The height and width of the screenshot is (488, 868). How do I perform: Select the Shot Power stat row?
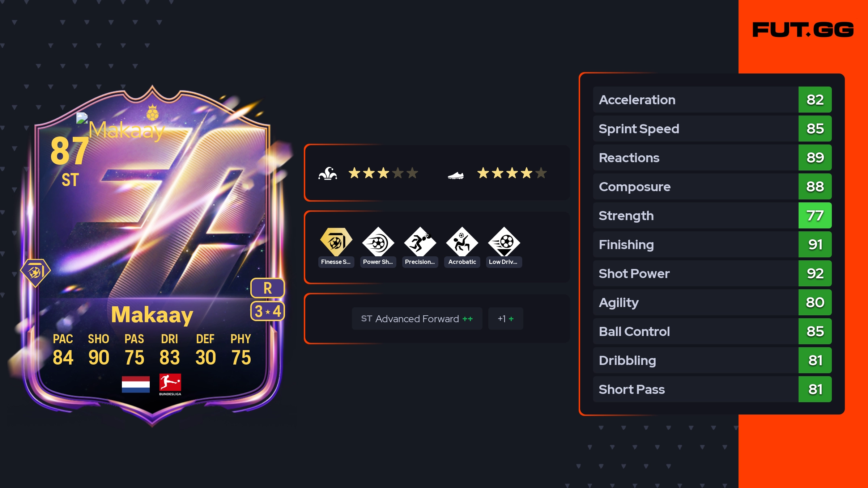tap(712, 273)
